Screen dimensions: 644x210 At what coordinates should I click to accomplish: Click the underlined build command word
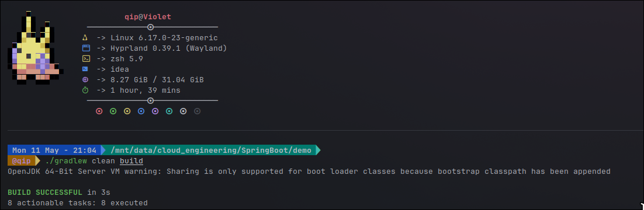(131, 161)
